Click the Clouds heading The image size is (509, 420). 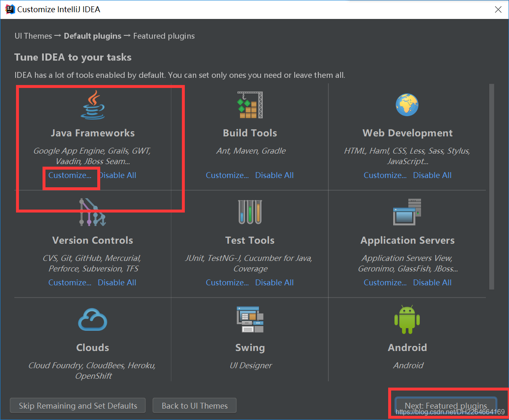(93, 348)
